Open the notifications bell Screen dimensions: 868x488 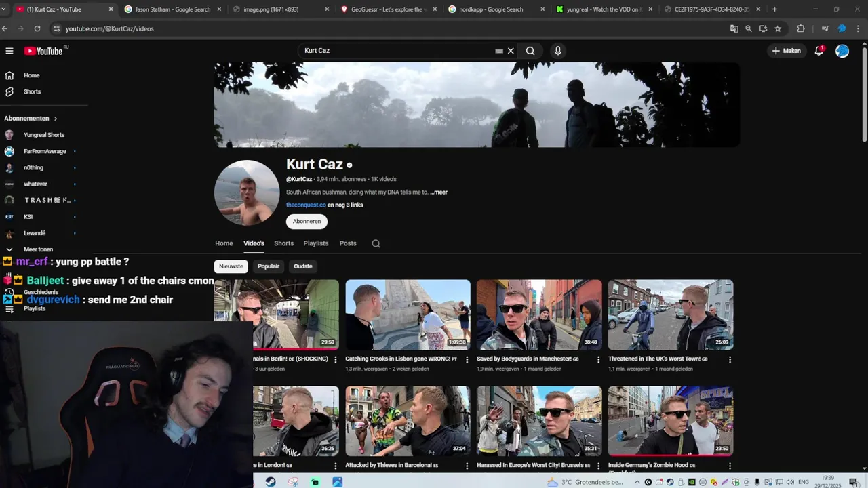[x=819, y=51]
